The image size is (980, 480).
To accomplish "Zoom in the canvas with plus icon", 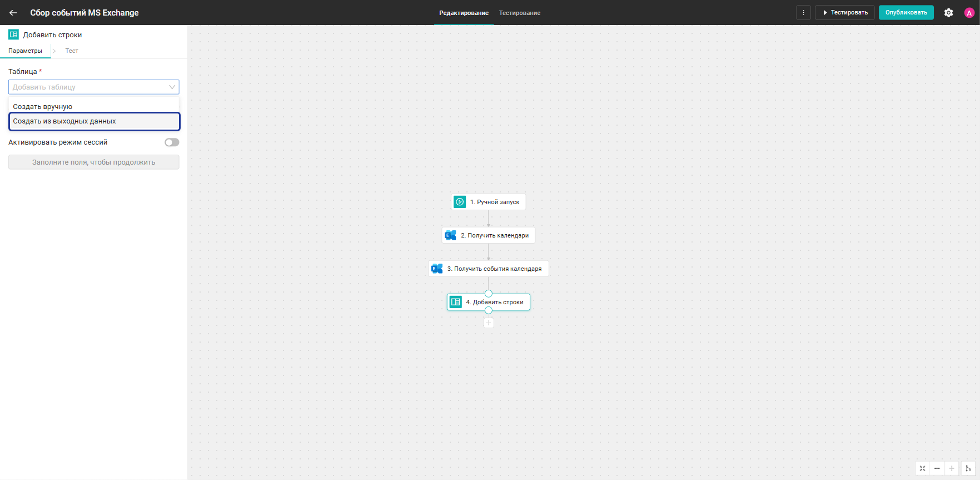I will pyautogui.click(x=952, y=468).
